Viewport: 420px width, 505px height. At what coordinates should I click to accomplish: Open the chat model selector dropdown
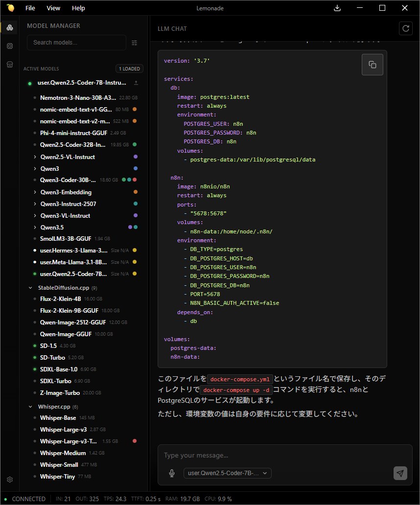point(228,473)
